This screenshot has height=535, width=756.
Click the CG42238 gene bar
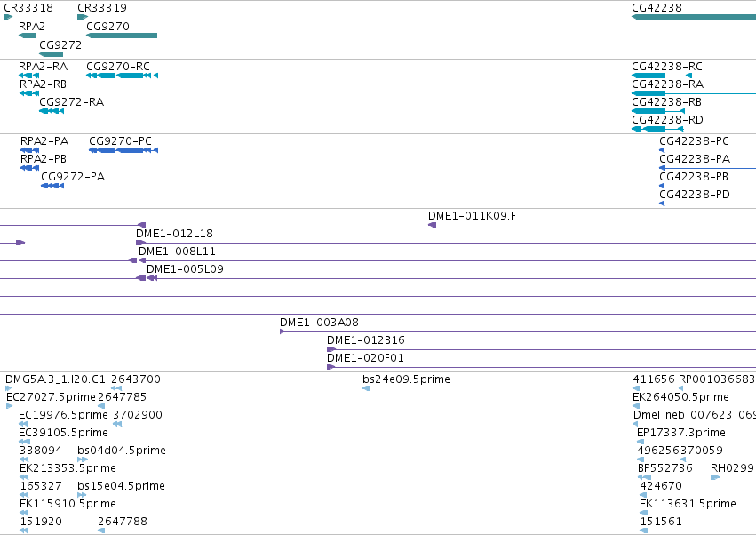click(x=694, y=17)
